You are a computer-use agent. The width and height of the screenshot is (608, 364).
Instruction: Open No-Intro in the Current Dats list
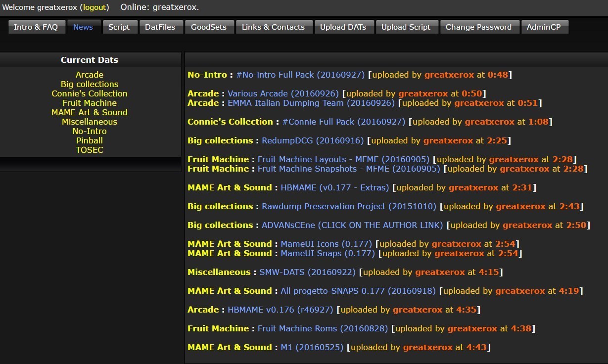90,131
